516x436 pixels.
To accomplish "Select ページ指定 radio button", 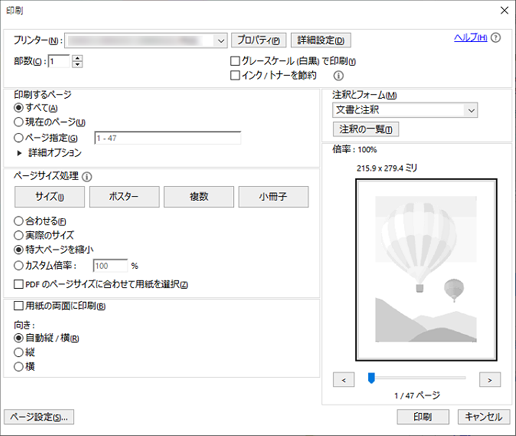I will [x=19, y=138].
